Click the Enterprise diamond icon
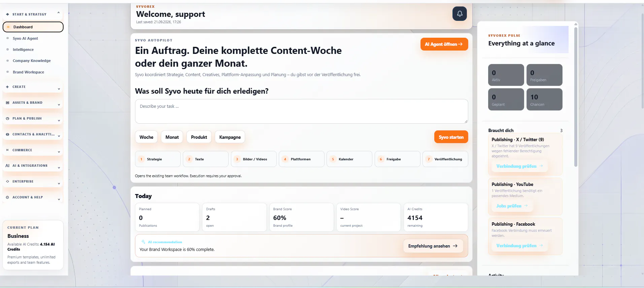 pos(7,182)
